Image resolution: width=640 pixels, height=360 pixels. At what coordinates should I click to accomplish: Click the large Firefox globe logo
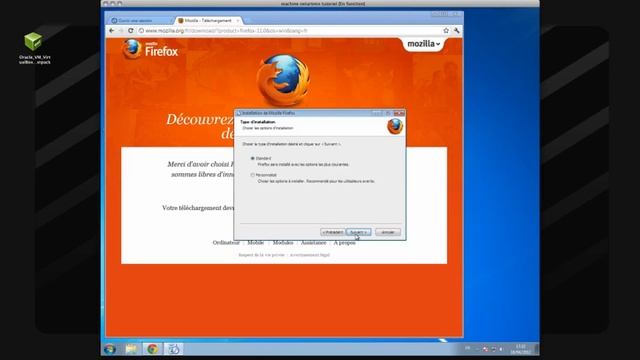(283, 80)
